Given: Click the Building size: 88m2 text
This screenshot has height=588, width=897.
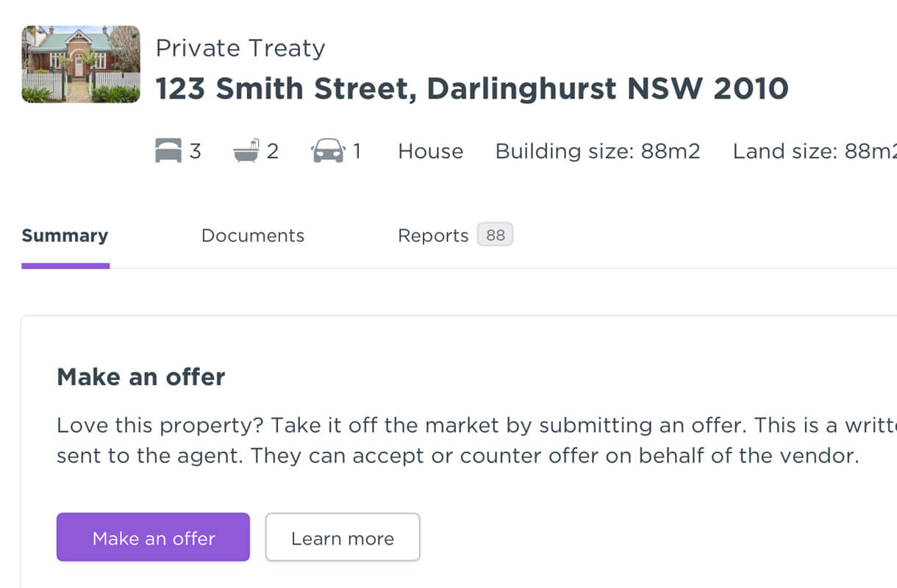Looking at the screenshot, I should pos(598,151).
